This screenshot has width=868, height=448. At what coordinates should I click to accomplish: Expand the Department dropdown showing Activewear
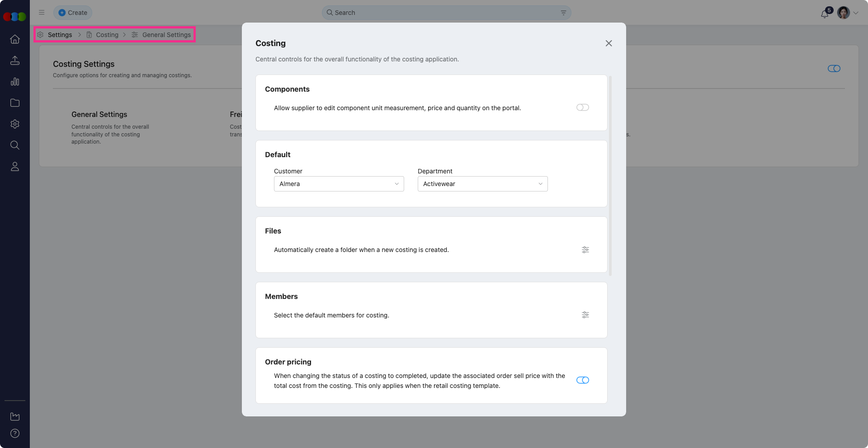tap(482, 184)
